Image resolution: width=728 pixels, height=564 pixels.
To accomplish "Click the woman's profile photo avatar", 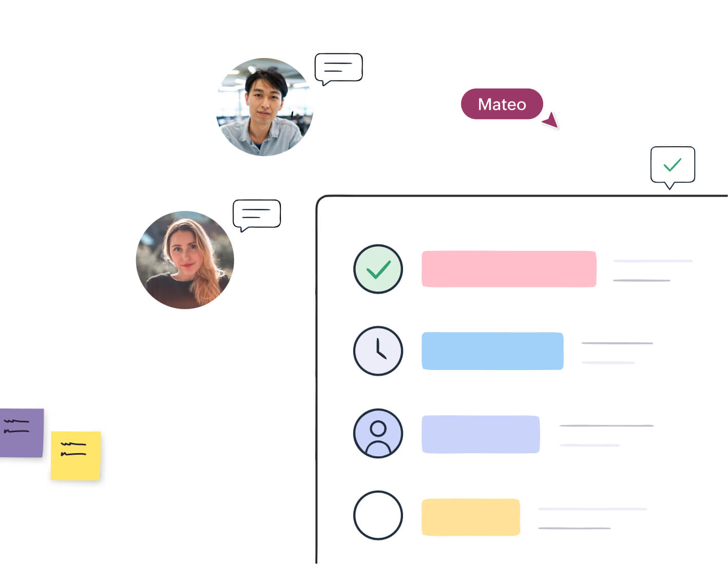I will pyautogui.click(x=185, y=260).
